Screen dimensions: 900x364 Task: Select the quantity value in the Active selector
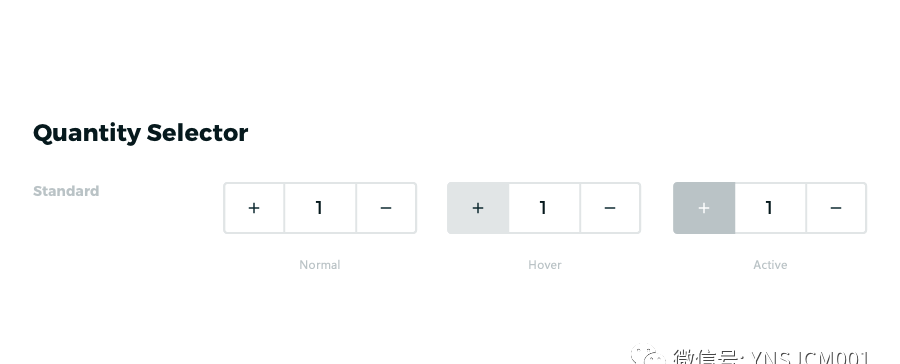[770, 208]
